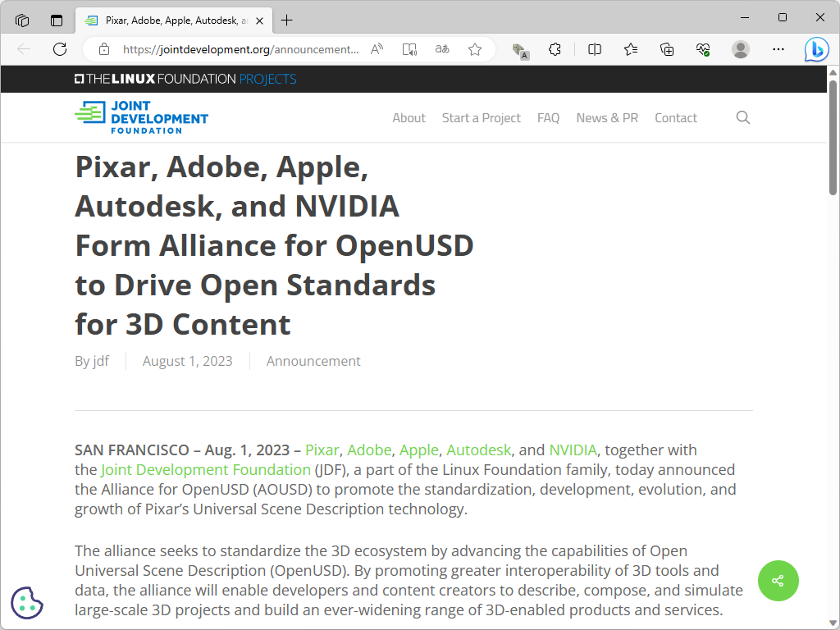
Task: Open the Settings and more menu
Action: coord(778,49)
